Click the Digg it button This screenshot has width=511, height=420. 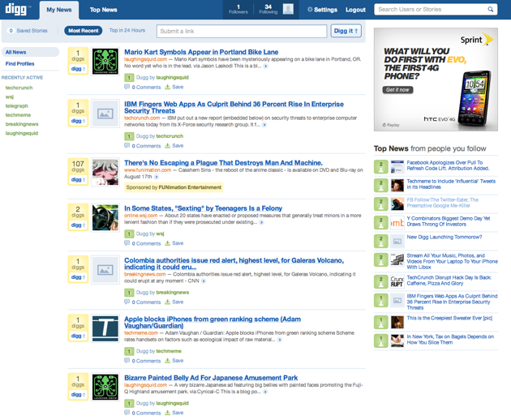(346, 31)
